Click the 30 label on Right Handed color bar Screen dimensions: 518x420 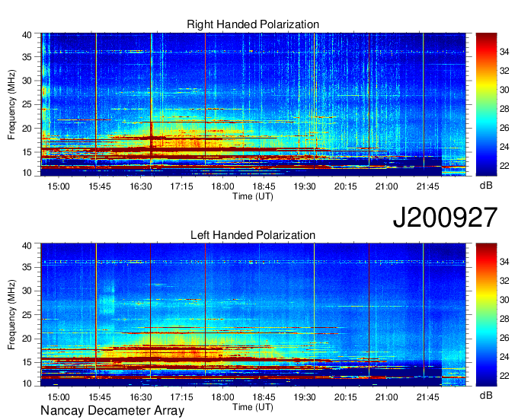pyautogui.click(x=504, y=90)
